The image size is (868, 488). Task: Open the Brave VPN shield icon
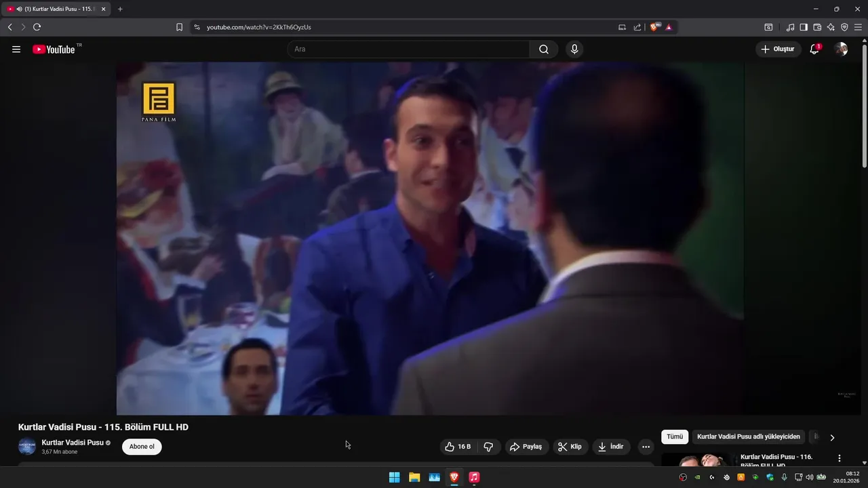[x=844, y=27]
